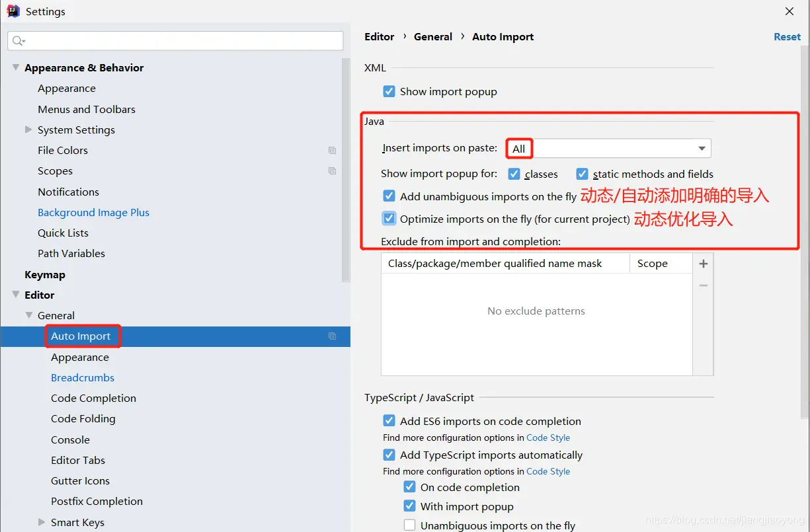Click the search magnifier icon in settings search
The width and height of the screenshot is (810, 532).
(x=18, y=41)
